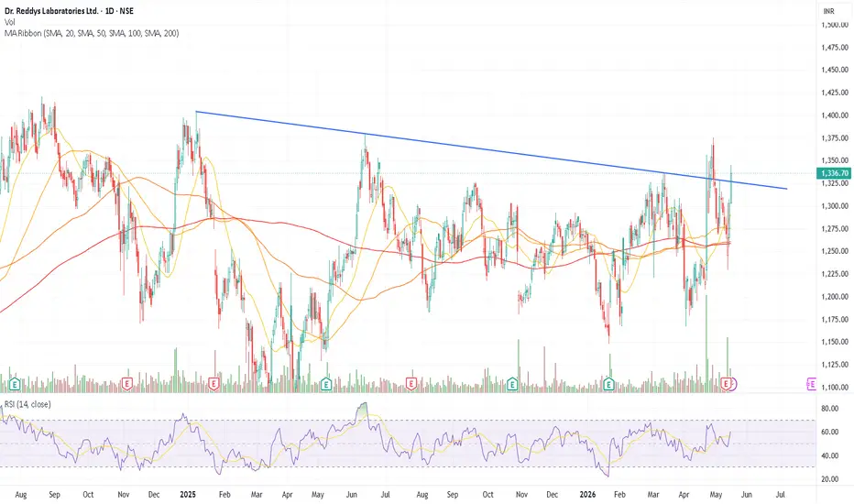Click the 1,300.00 price scale label
The width and height of the screenshot is (854, 504).
(835, 206)
